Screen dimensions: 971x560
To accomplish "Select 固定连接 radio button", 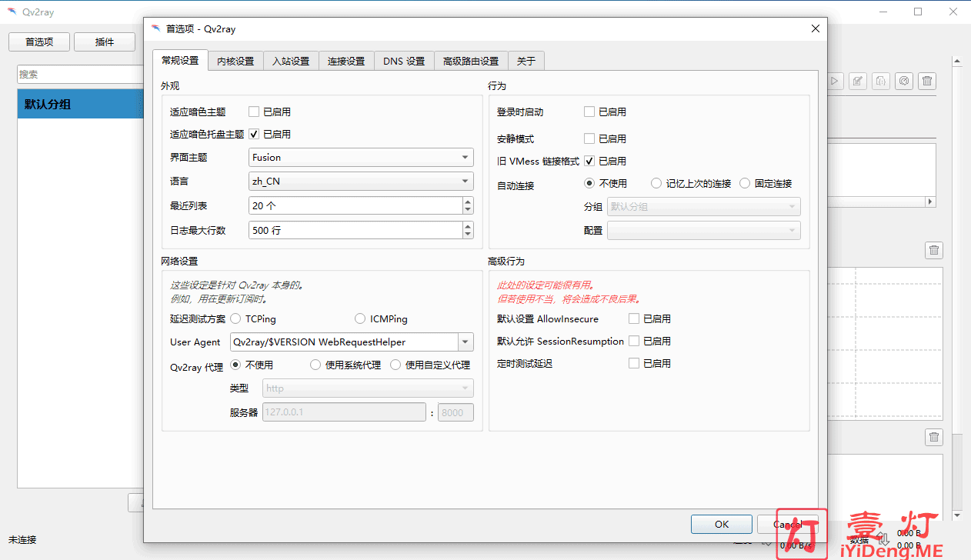I will click(745, 183).
